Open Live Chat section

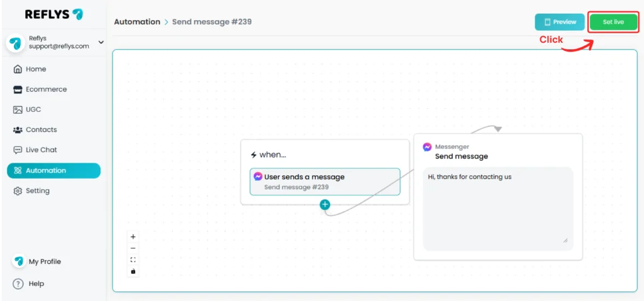tap(53, 150)
